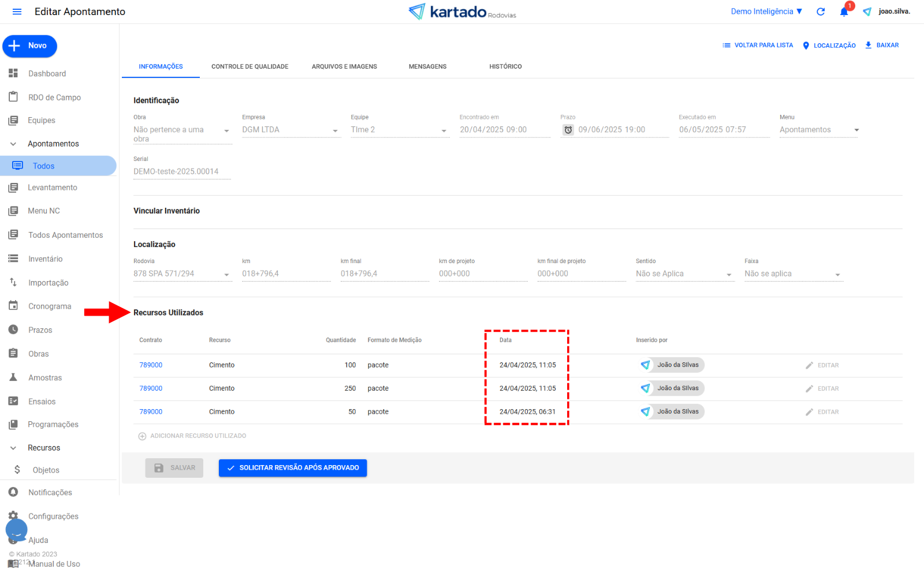This screenshot has width=924, height=573.
Task: Click Solicitar Revisão Após Aprovado button
Action: pyautogui.click(x=293, y=468)
